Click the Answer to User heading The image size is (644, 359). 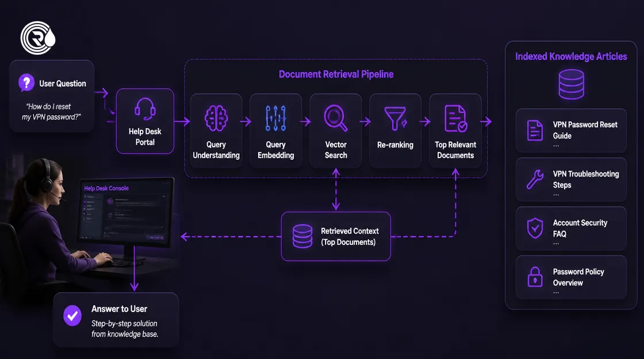tap(119, 309)
